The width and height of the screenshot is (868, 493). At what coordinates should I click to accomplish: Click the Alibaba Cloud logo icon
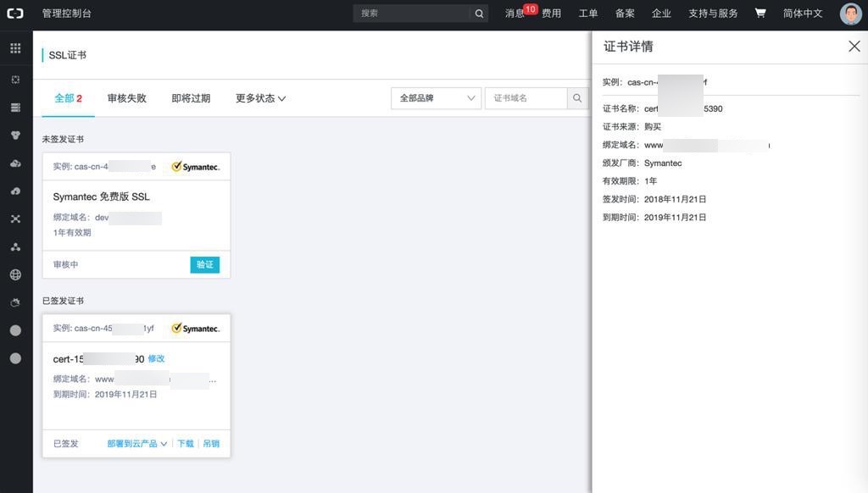[15, 14]
